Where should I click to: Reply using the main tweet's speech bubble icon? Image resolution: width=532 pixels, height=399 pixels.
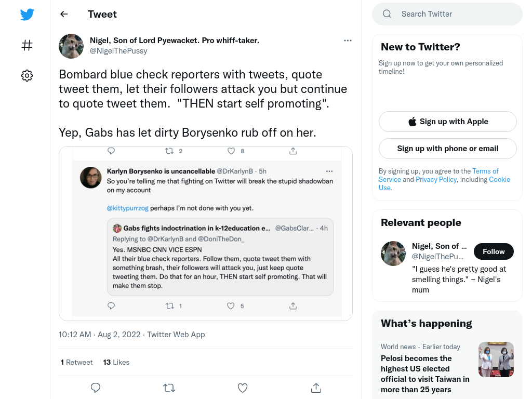(96, 388)
